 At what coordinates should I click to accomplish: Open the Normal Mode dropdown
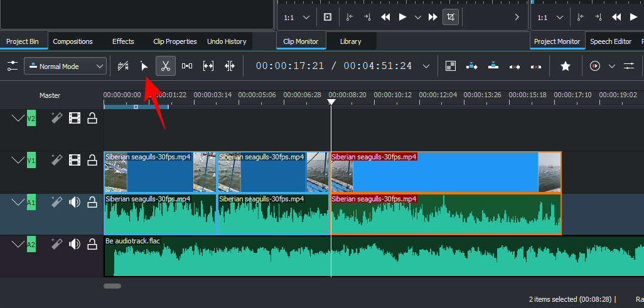pyautogui.click(x=65, y=66)
